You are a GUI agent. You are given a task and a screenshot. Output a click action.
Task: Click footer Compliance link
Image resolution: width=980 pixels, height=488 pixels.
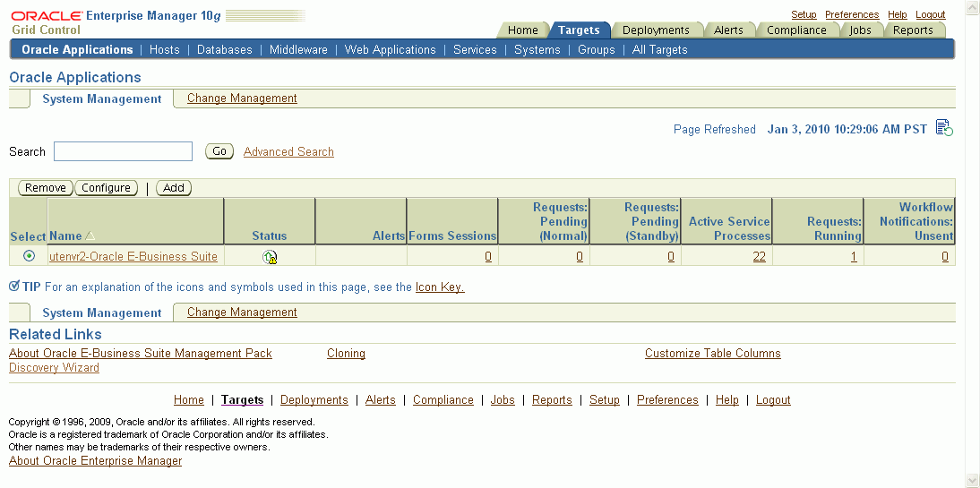[443, 400]
